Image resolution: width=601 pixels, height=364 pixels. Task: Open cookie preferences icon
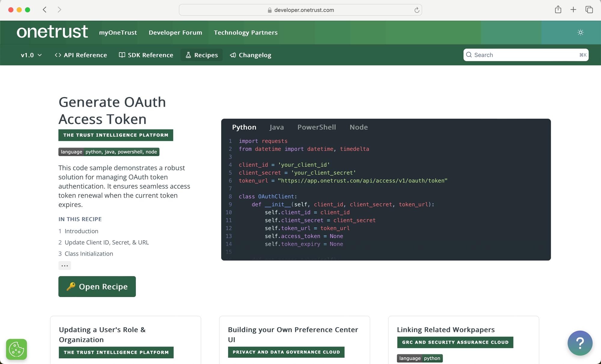tap(17, 349)
